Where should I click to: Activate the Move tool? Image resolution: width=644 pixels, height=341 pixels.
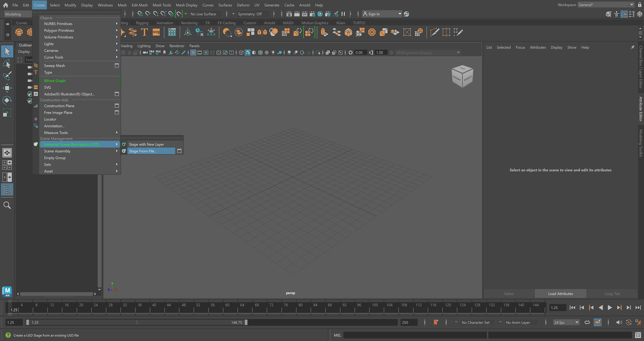click(x=7, y=88)
